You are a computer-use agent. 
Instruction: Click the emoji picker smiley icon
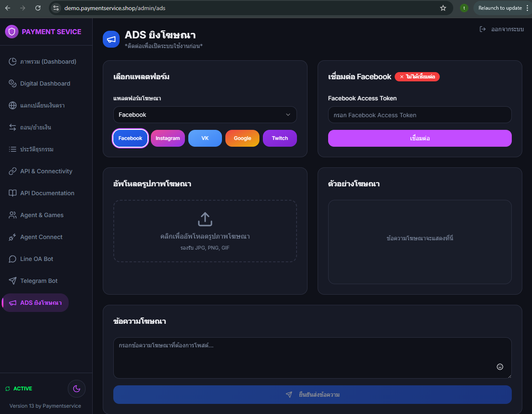click(x=500, y=367)
